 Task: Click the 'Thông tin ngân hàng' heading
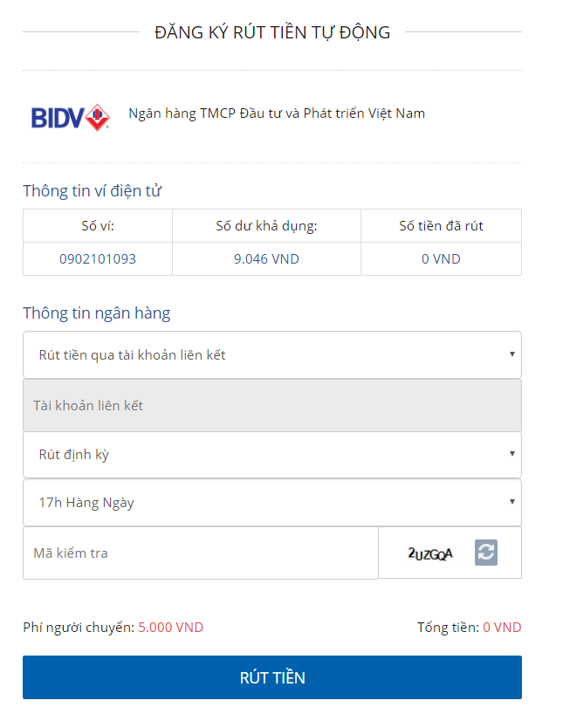coord(97,313)
